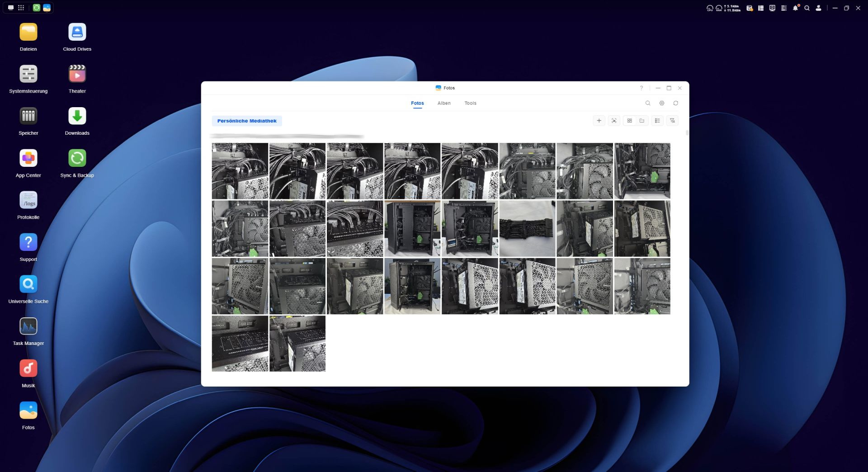Open Sync & Backup desktop icon
Image resolution: width=868 pixels, height=472 pixels.
coord(77,159)
